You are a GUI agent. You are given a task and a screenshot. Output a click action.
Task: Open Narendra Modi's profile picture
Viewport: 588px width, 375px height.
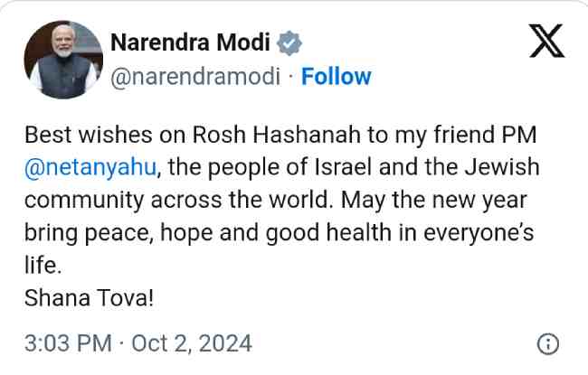(x=63, y=60)
